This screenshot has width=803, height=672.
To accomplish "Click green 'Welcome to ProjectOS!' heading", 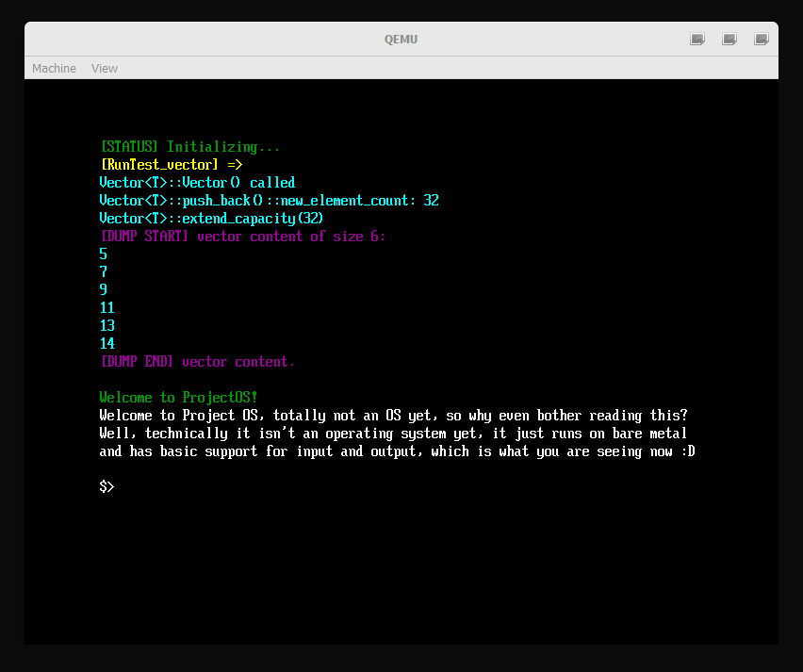I will 178,398.
